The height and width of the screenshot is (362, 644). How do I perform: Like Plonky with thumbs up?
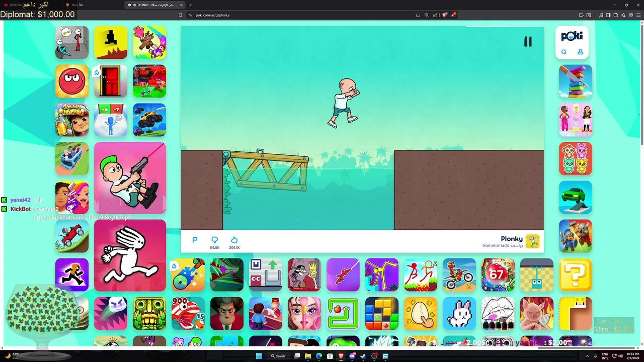point(234,240)
